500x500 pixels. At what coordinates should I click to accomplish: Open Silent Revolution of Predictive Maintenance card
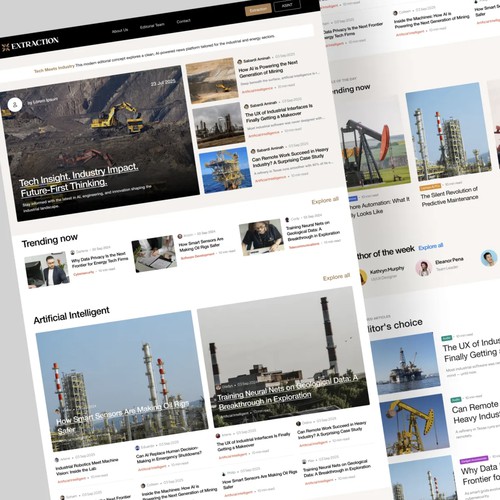point(449,196)
